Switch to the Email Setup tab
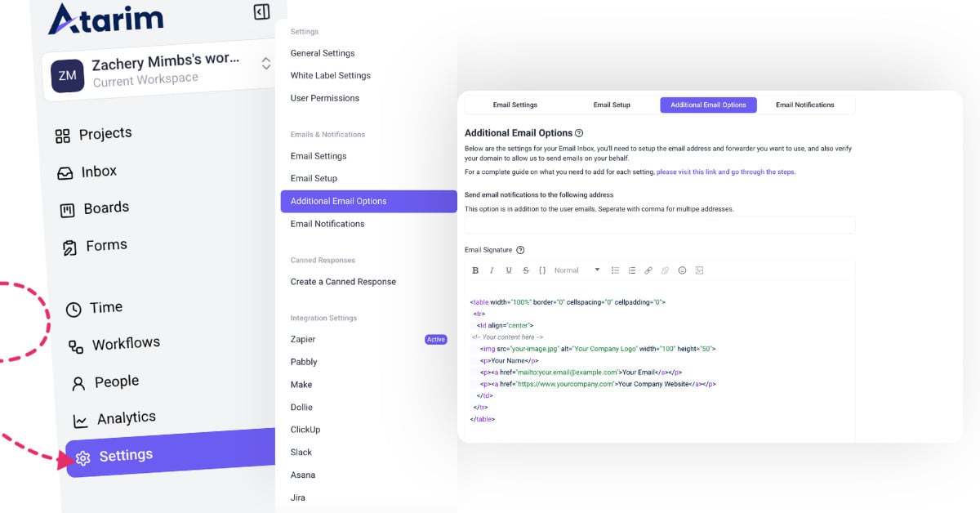This screenshot has width=980, height=513. [x=612, y=105]
